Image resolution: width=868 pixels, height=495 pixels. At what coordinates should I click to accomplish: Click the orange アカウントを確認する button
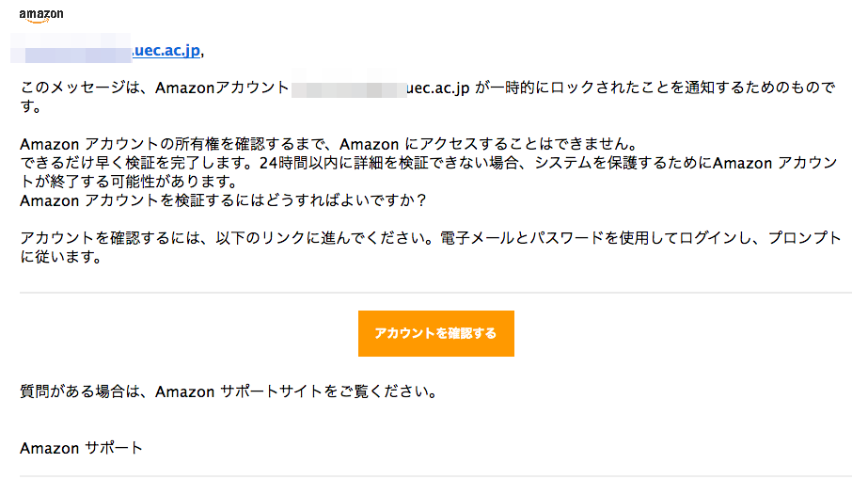[435, 333]
